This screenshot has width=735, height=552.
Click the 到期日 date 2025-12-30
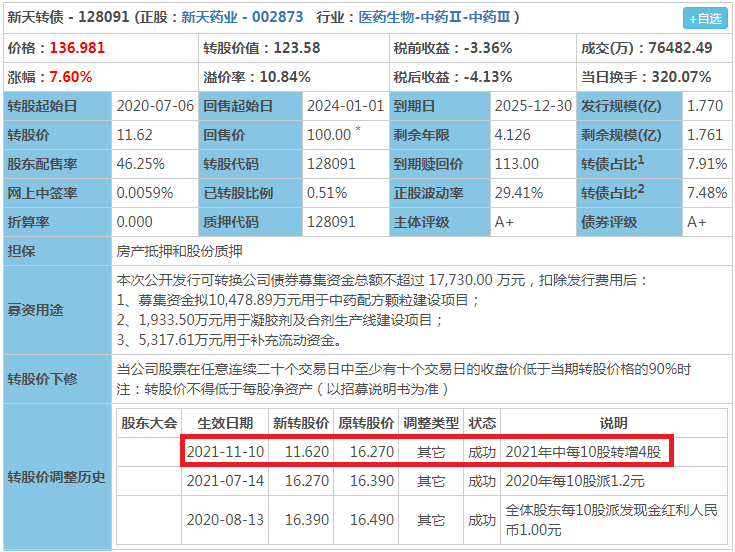pyautogui.click(x=533, y=106)
